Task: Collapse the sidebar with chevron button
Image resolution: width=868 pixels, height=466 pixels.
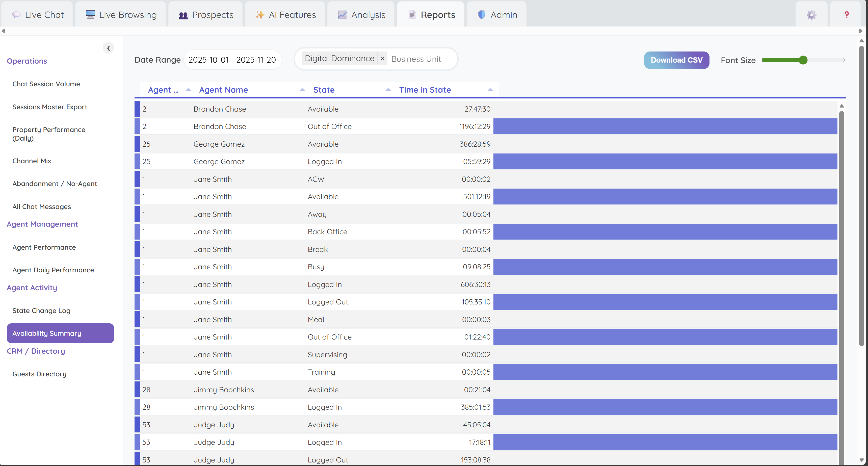Action: coord(108,48)
